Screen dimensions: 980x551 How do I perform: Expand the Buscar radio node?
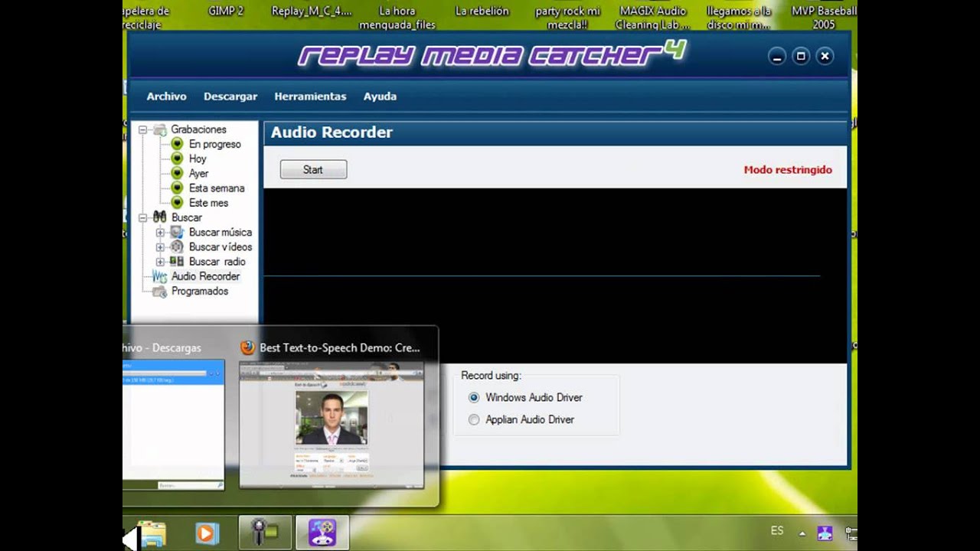tap(160, 262)
